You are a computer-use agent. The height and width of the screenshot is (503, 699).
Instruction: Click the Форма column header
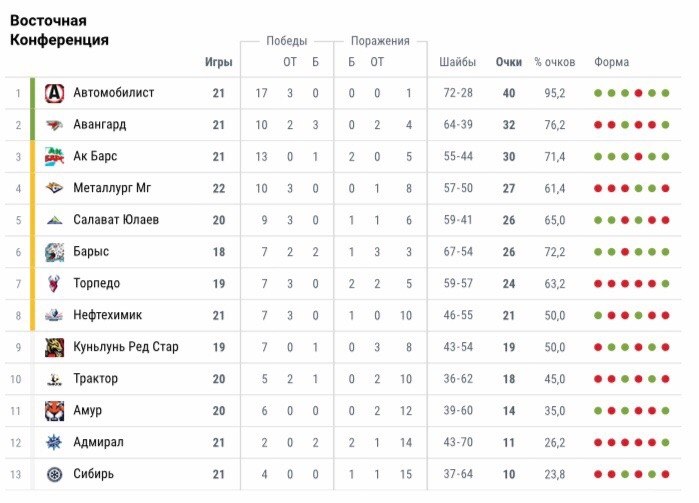[611, 62]
